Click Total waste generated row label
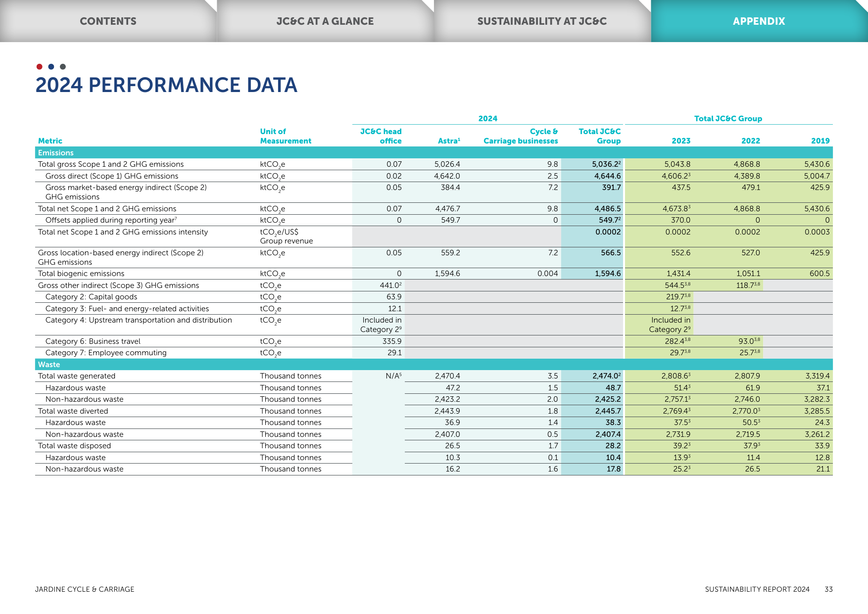 click(x=77, y=376)
